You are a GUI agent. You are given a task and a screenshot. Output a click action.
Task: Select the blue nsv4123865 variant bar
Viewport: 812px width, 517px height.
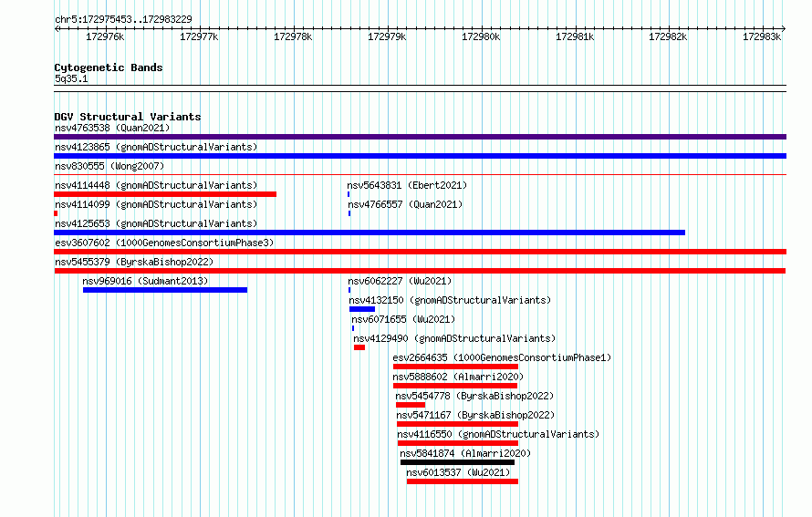(420, 156)
